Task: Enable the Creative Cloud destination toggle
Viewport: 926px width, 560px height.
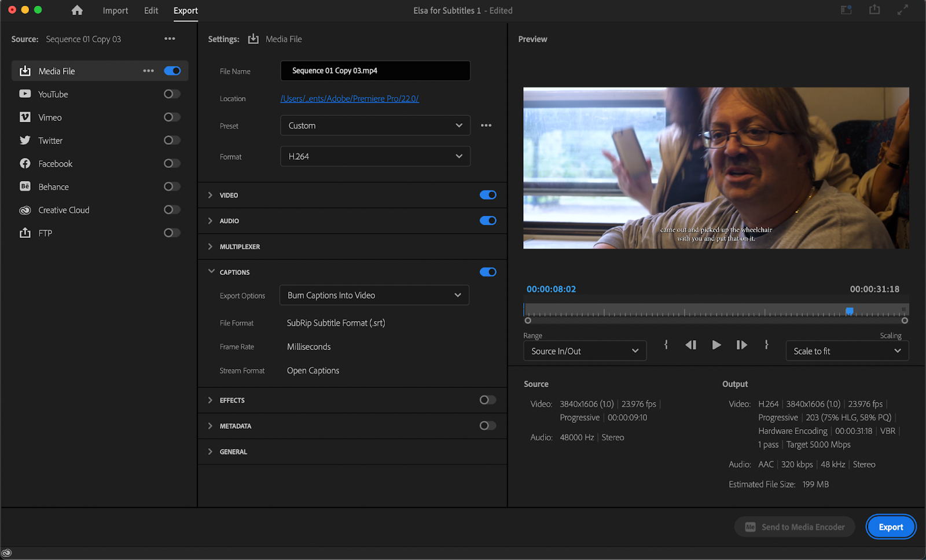Action: pos(172,209)
